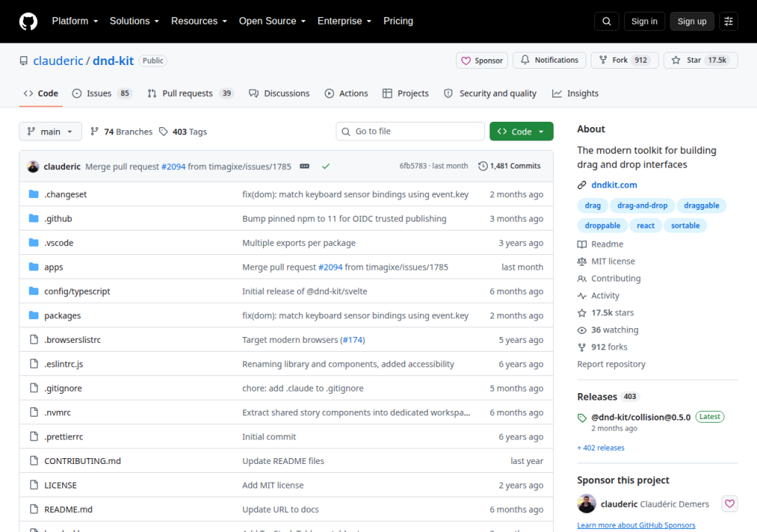
Task: Click the eye icon beside 36 watching
Action: (x=582, y=330)
